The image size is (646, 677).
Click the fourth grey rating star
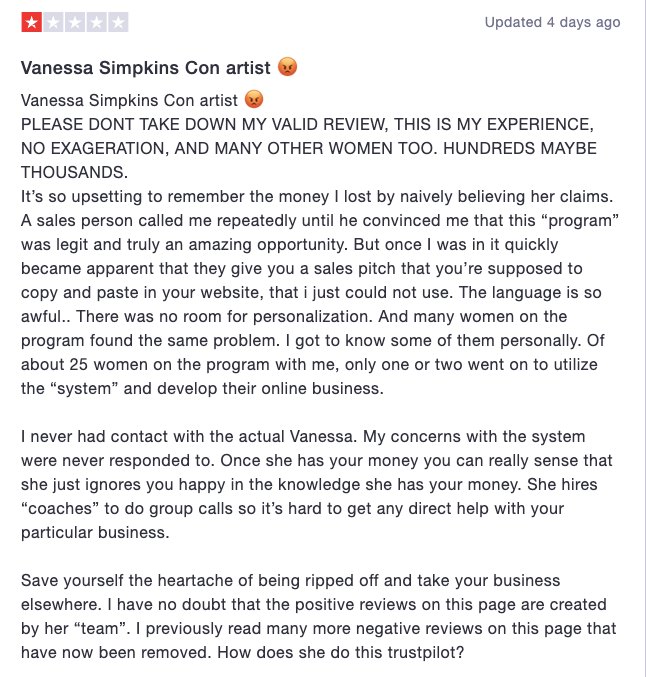pyautogui.click(x=97, y=22)
